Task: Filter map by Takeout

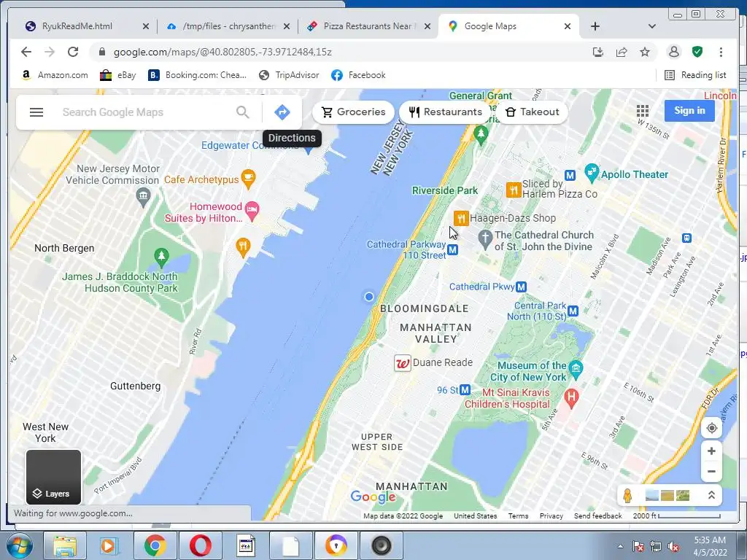Action: click(x=532, y=112)
